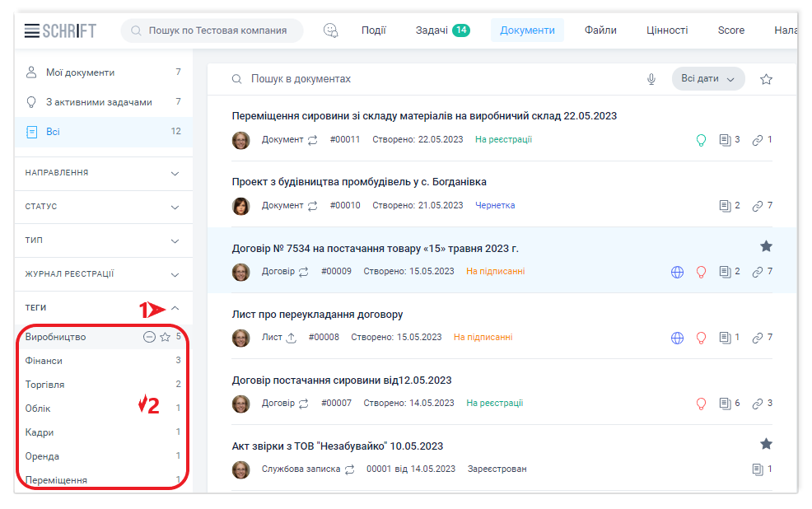Expand the СТАТУС filter section

[x=175, y=207]
